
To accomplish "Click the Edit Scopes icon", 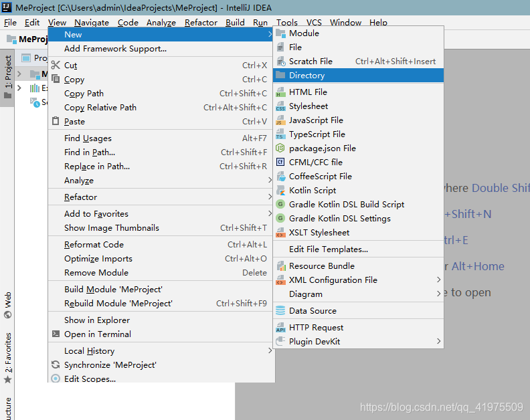I will [x=56, y=379].
